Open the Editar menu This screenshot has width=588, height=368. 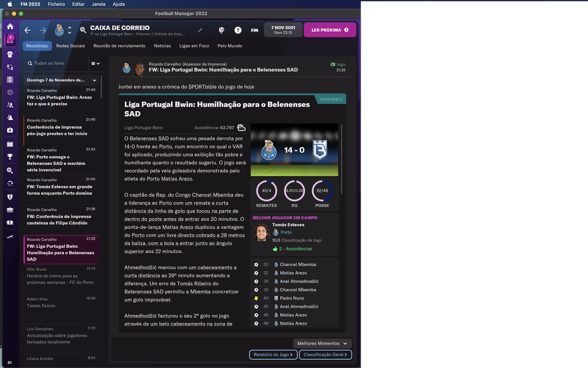[x=79, y=4]
